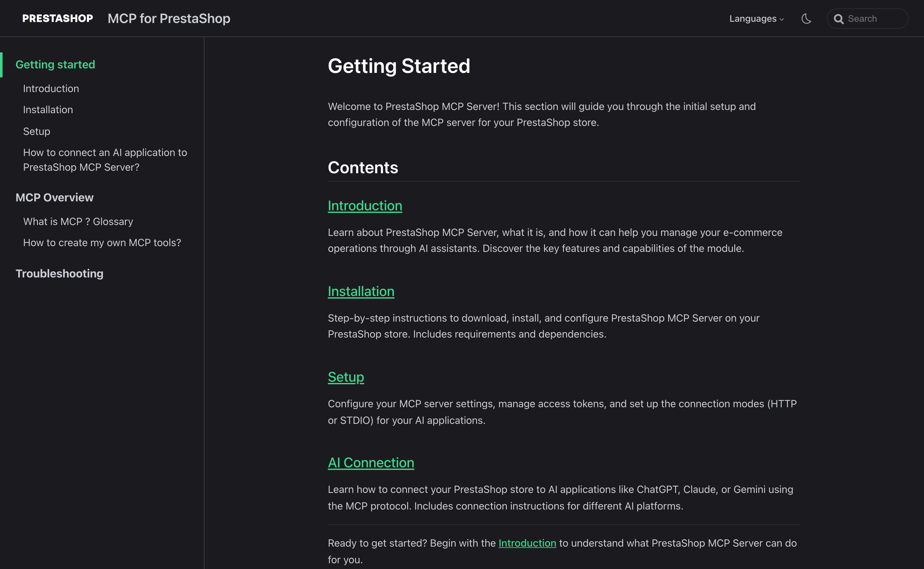
Task: Click the Introduction heading link
Action: pyautogui.click(x=365, y=206)
